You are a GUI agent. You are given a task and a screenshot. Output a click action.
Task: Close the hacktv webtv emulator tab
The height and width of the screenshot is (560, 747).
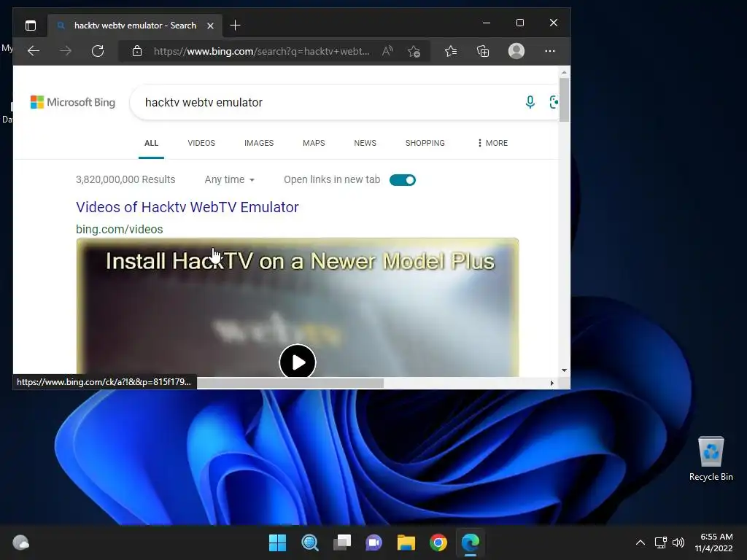pos(210,26)
